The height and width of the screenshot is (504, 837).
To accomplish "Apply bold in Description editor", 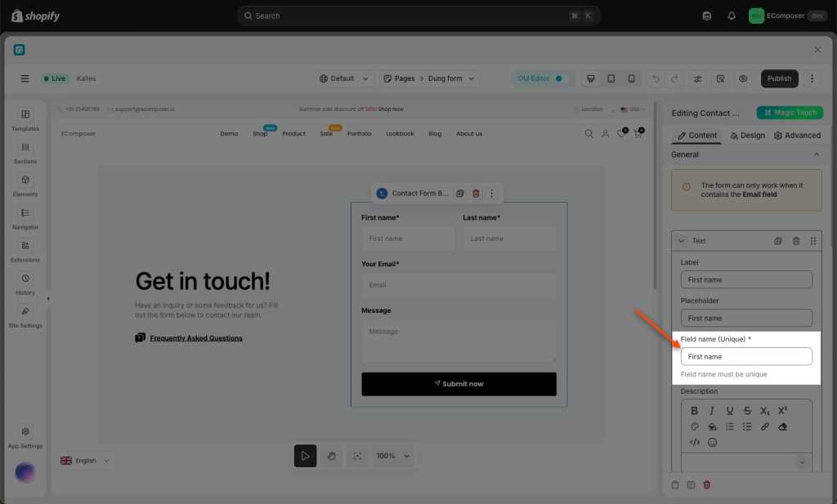I will coord(695,411).
